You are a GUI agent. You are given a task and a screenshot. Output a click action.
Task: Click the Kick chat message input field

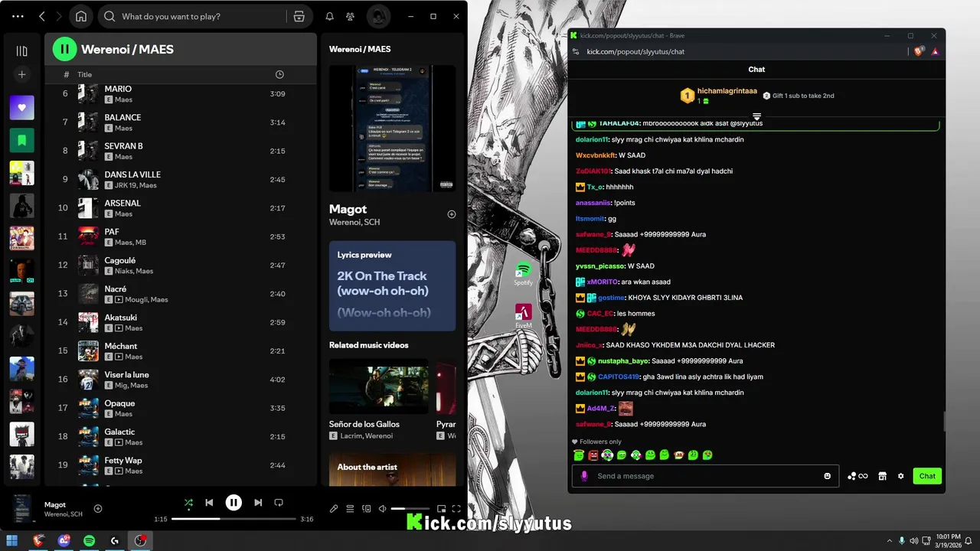tap(704, 476)
